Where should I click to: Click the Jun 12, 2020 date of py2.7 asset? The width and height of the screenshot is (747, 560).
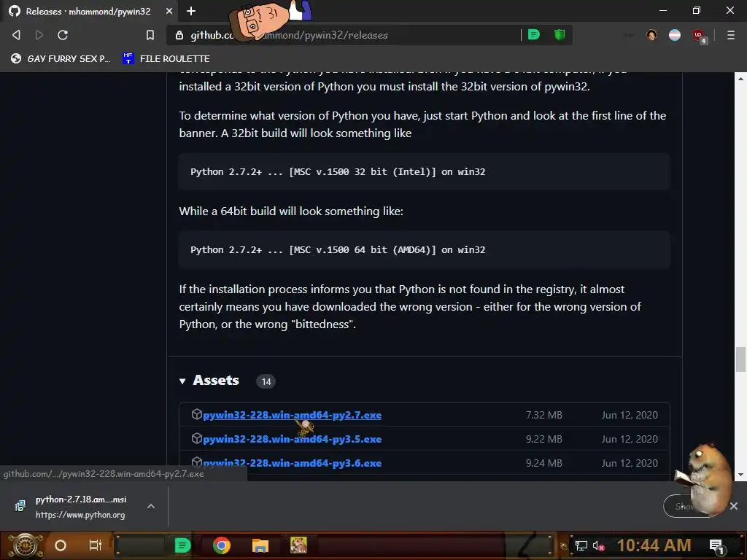coord(630,415)
